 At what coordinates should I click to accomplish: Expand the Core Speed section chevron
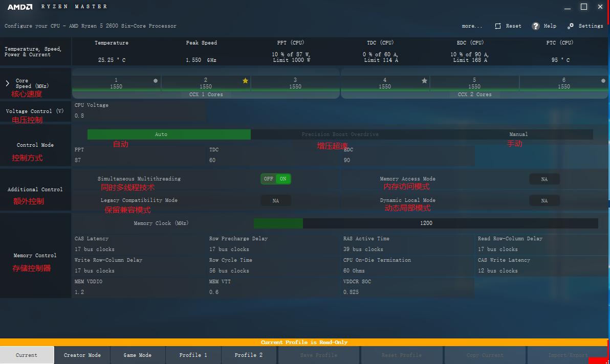click(x=7, y=83)
